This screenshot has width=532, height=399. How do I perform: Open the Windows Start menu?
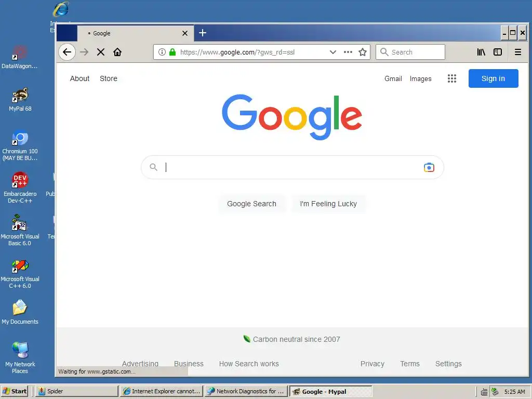14,391
